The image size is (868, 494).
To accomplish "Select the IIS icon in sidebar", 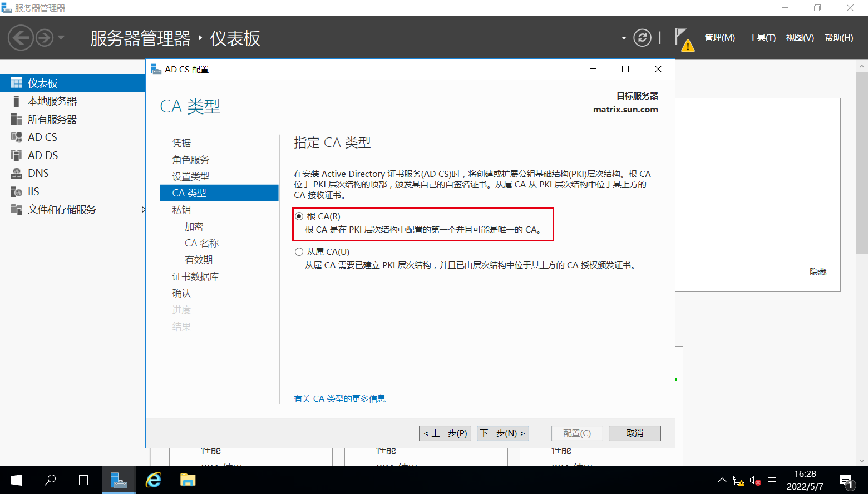I will pos(17,191).
